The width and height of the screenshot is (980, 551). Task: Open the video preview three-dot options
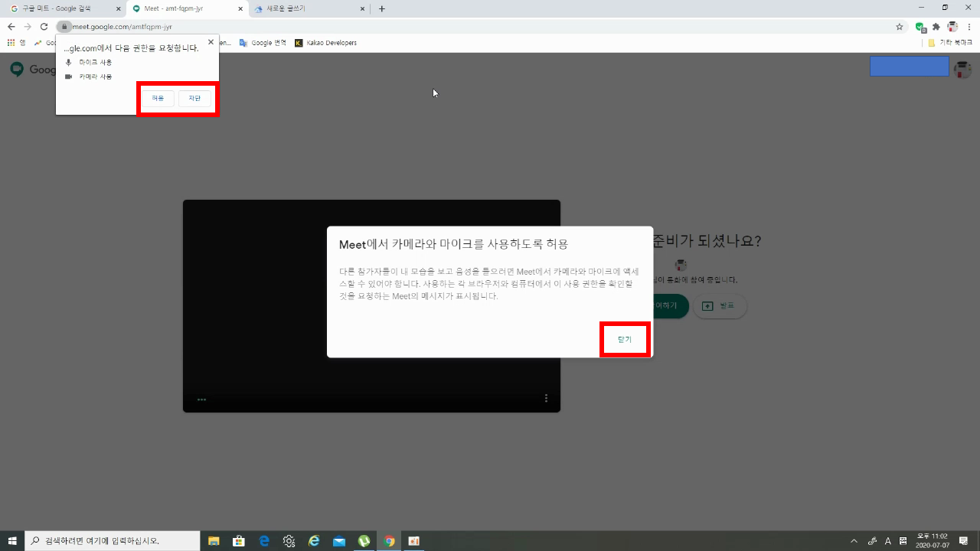pos(546,398)
